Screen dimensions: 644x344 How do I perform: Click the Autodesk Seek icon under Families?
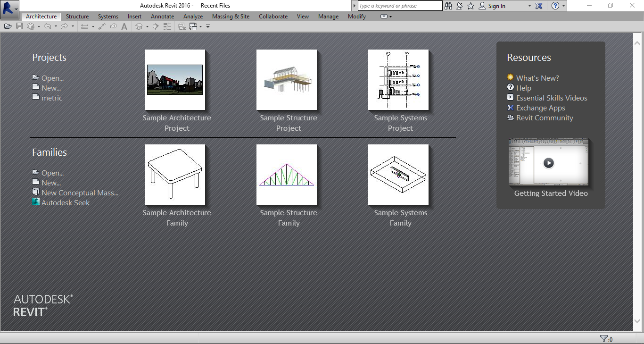click(36, 202)
